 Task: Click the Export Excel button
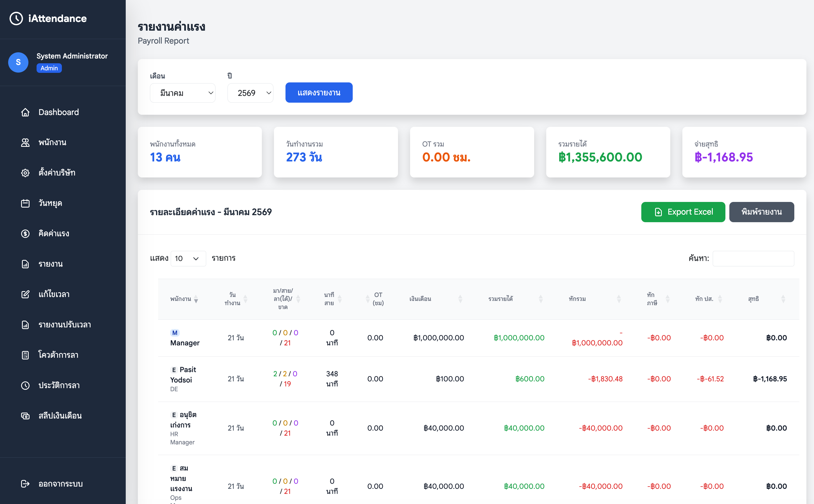[683, 212]
